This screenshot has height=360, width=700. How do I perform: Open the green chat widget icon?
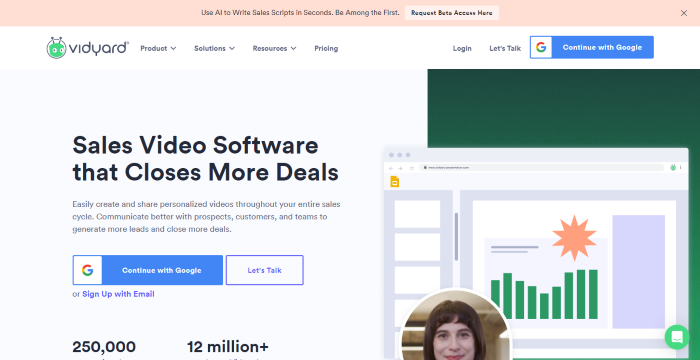677,337
